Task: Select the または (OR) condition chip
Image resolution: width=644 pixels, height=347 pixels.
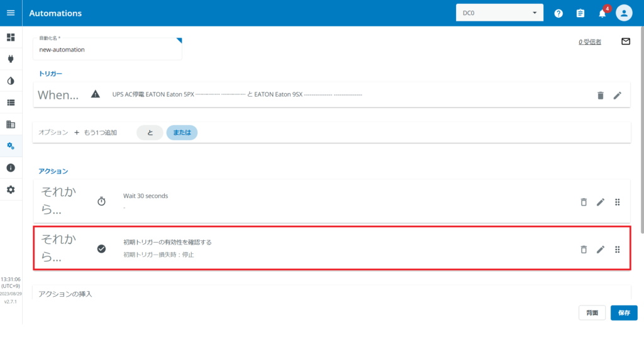Action: [182, 133]
